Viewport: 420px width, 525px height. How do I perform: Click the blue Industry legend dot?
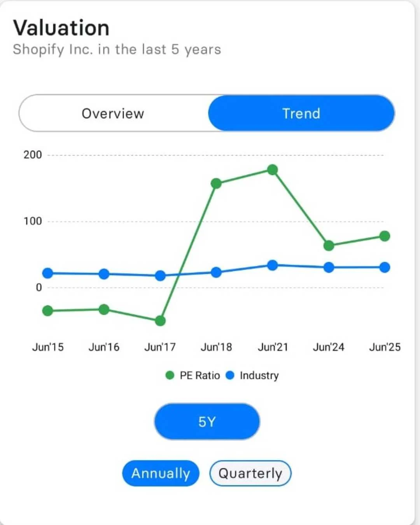230,375
